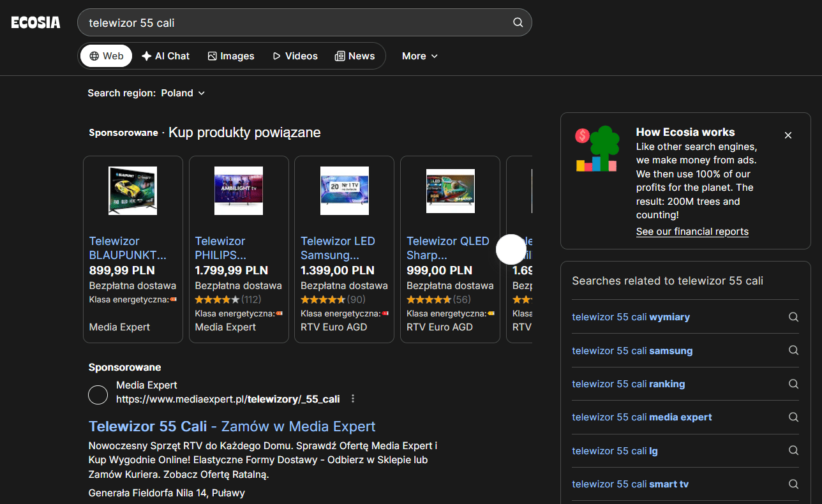
Task: Click related search telewizor 55 cali media expert
Action: click(642, 417)
